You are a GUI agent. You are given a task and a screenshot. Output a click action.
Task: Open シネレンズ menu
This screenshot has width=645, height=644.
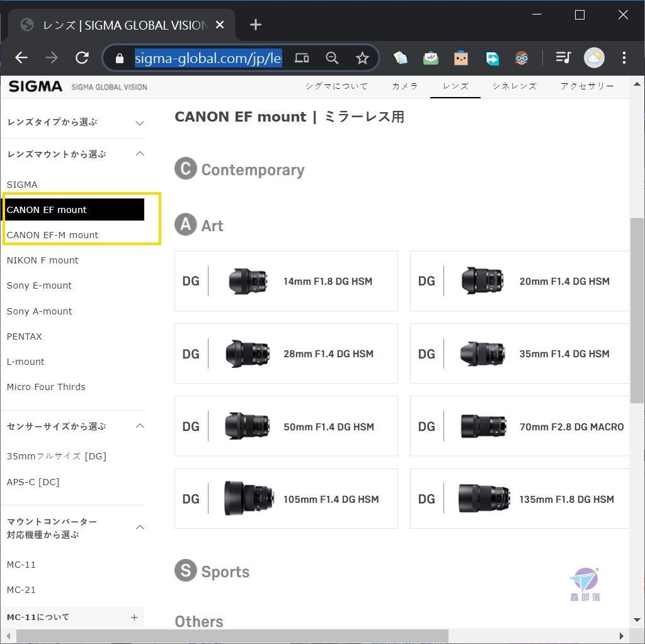pyautogui.click(x=515, y=86)
